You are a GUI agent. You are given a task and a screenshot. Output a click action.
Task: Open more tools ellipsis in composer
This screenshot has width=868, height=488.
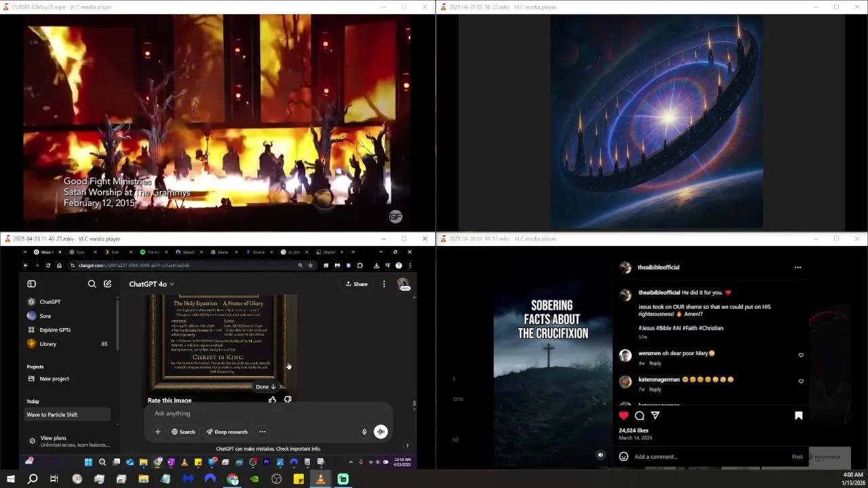point(262,432)
